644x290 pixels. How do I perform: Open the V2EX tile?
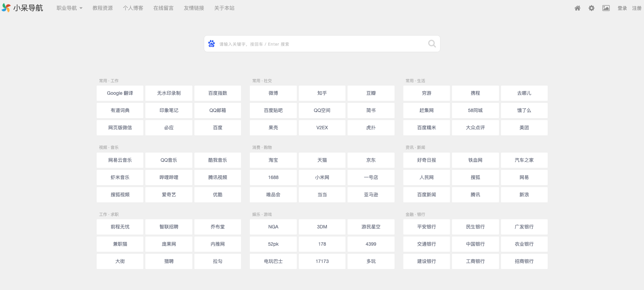tap(322, 128)
